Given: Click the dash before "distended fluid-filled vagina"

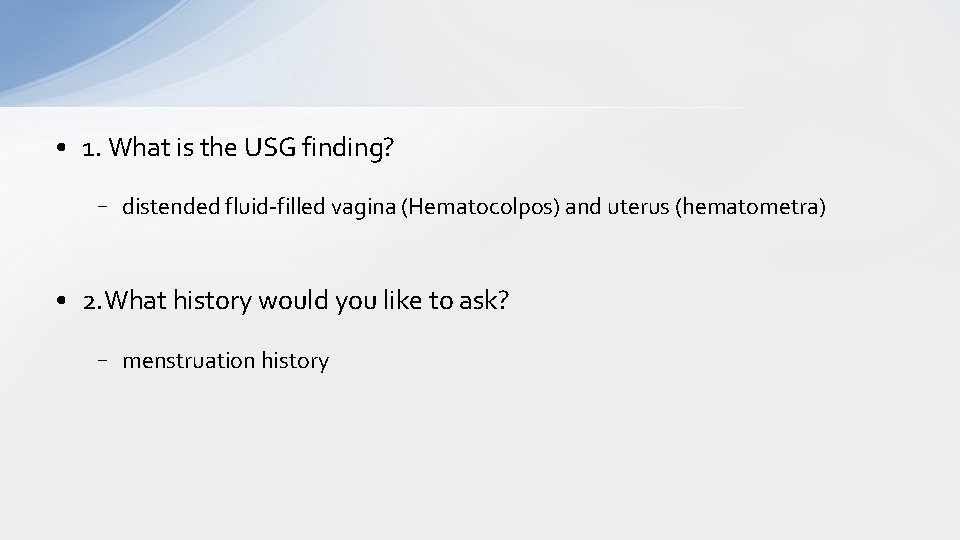Looking at the screenshot, I should [x=104, y=207].
